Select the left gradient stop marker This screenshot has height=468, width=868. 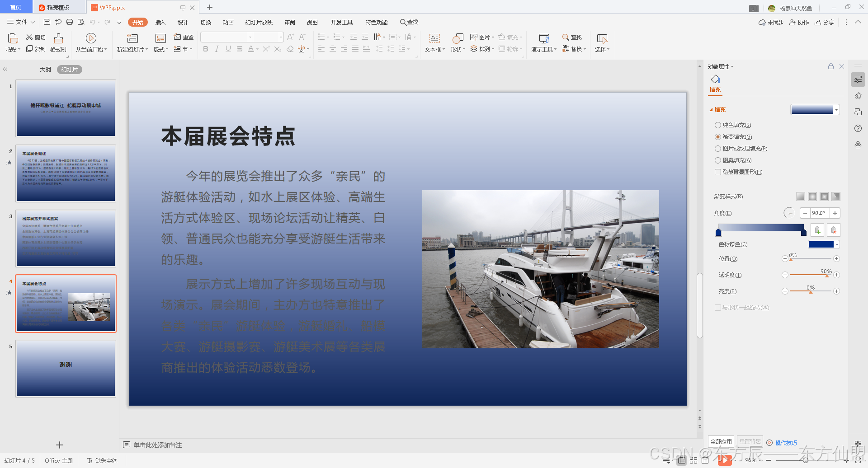pos(718,232)
